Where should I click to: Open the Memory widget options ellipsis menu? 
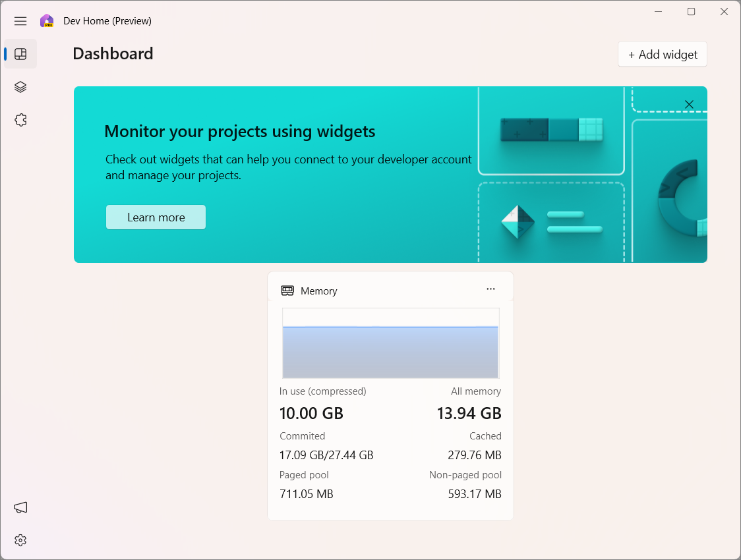490,289
